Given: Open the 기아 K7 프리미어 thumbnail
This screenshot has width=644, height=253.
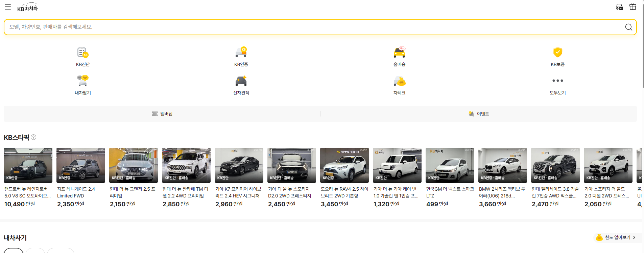Looking at the screenshot, I should tap(239, 165).
